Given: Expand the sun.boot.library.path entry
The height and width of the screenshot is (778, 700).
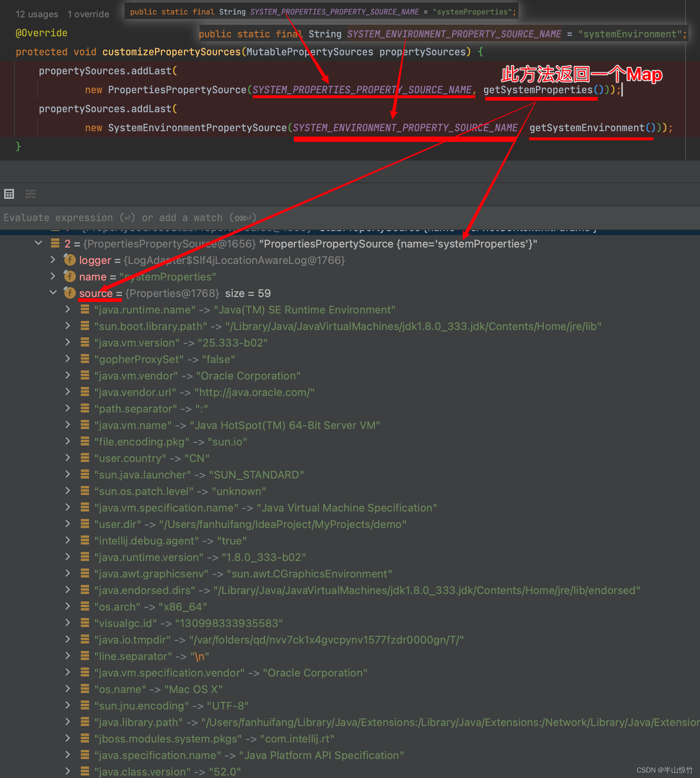Looking at the screenshot, I should point(68,326).
